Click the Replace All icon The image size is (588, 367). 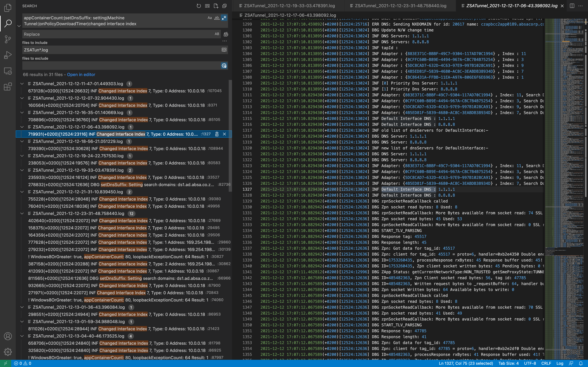[x=226, y=34]
